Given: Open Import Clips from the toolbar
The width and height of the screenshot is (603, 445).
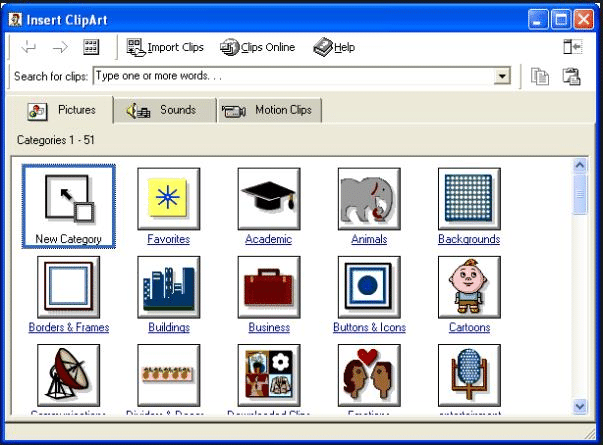Looking at the screenshot, I should click(x=165, y=47).
